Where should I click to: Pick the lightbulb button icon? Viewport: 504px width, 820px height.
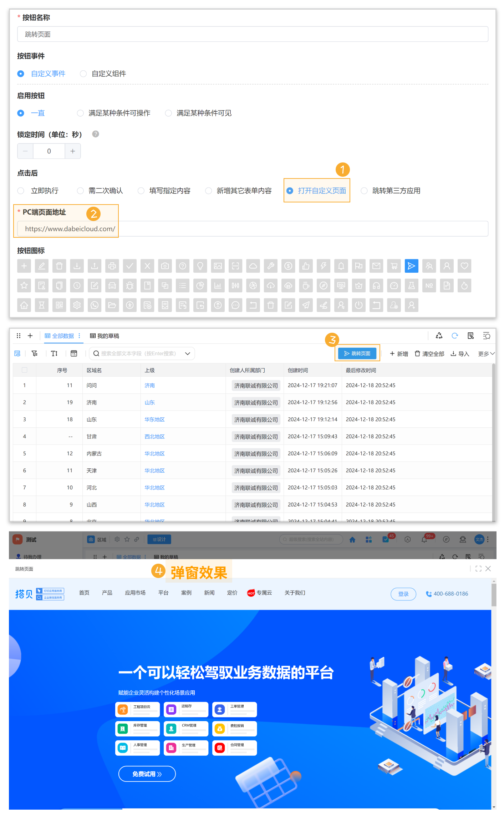click(x=200, y=266)
